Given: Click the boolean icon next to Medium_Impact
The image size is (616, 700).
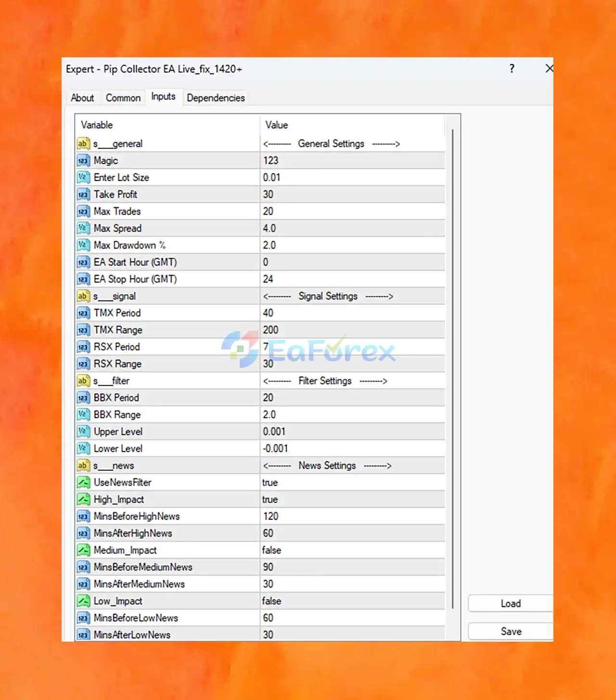Looking at the screenshot, I should (83, 550).
